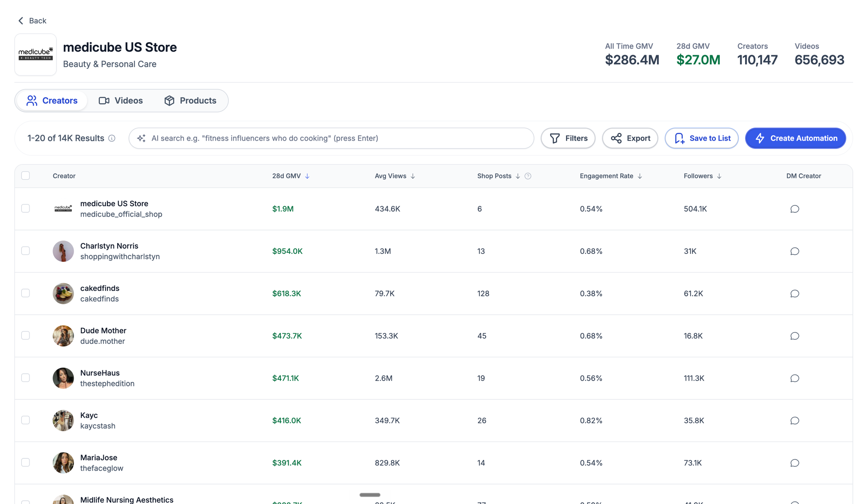Click thefaceglow handle text
Viewport: 868px width, 504px height.
(x=102, y=468)
